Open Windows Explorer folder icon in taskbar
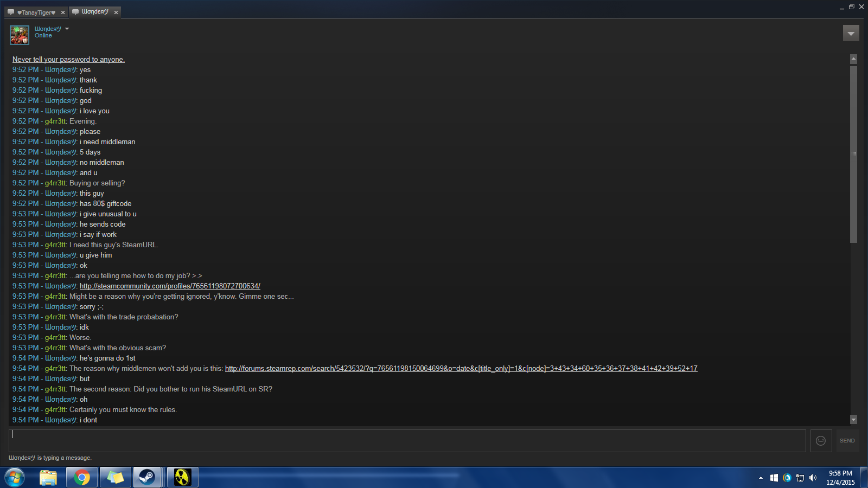868x488 pixels. [x=48, y=477]
